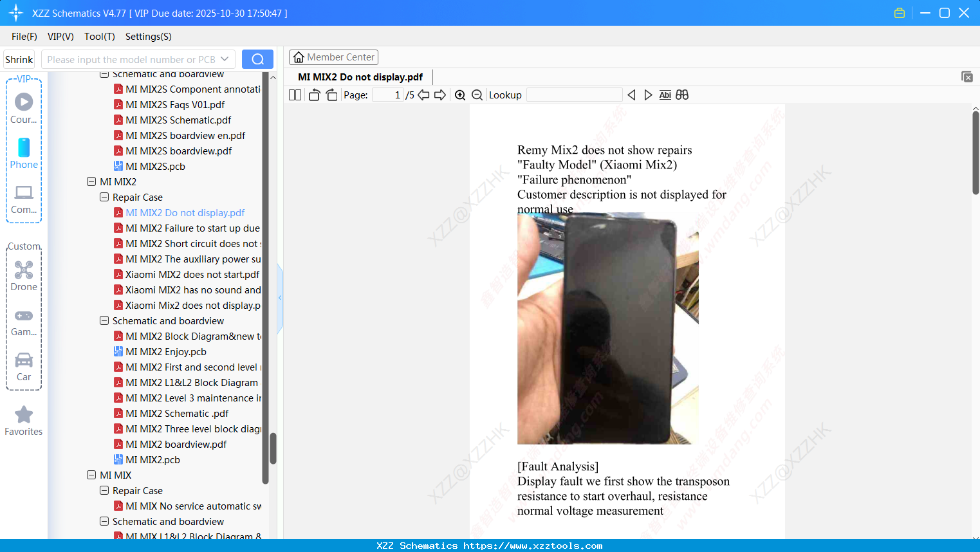Rotate the page clockwise

click(331, 95)
